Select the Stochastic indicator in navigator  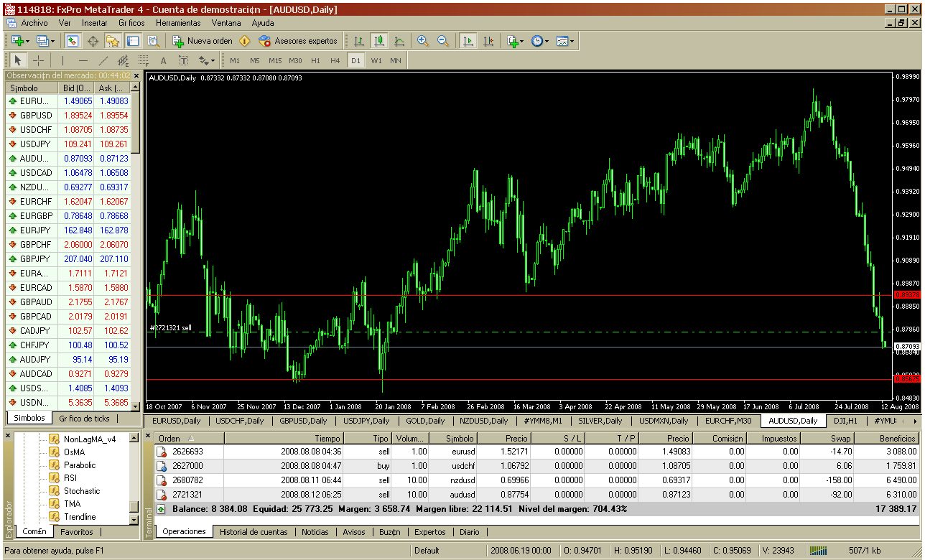81,491
